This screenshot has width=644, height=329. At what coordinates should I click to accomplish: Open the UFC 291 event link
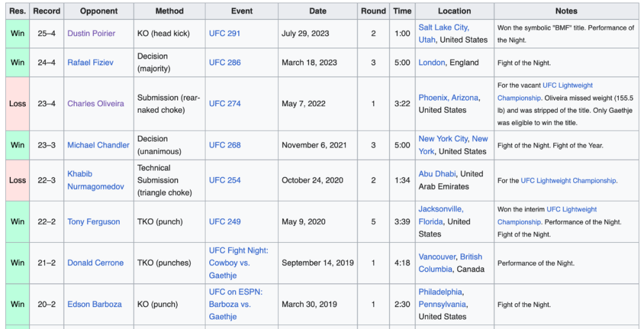tap(225, 33)
